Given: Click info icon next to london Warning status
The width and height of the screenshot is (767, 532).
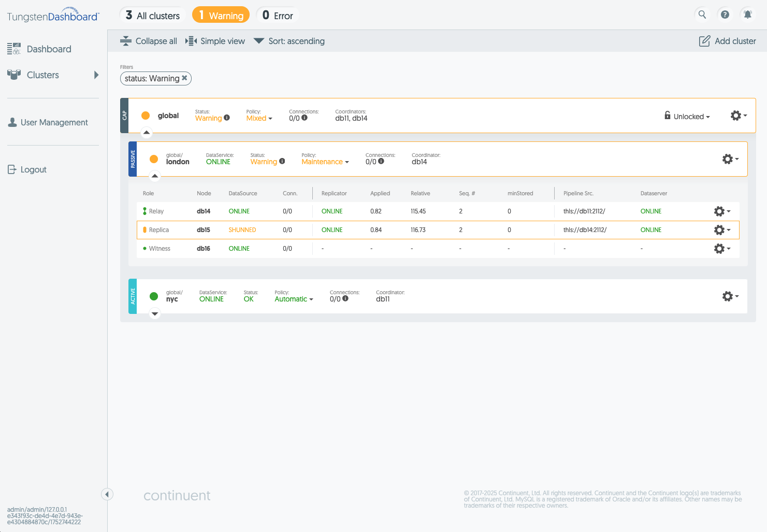Looking at the screenshot, I should 282,161.
